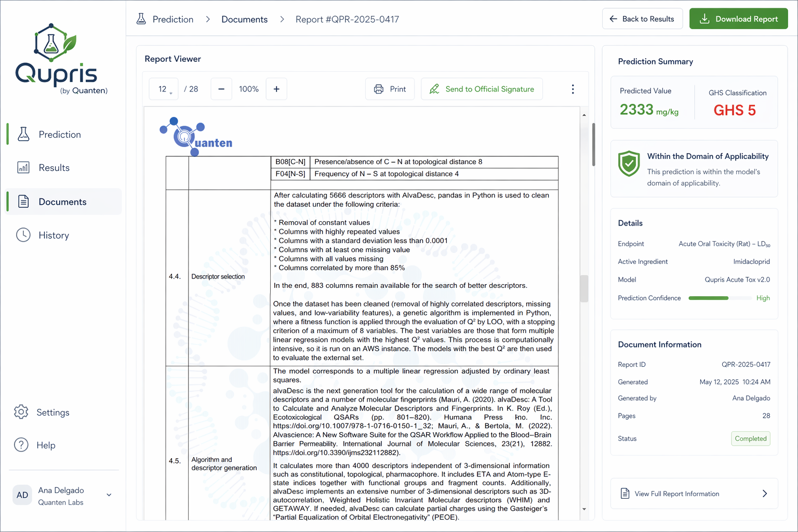Viewport: 798px width, 532px height.
Task: Click Send to Official Signature
Action: pos(482,89)
